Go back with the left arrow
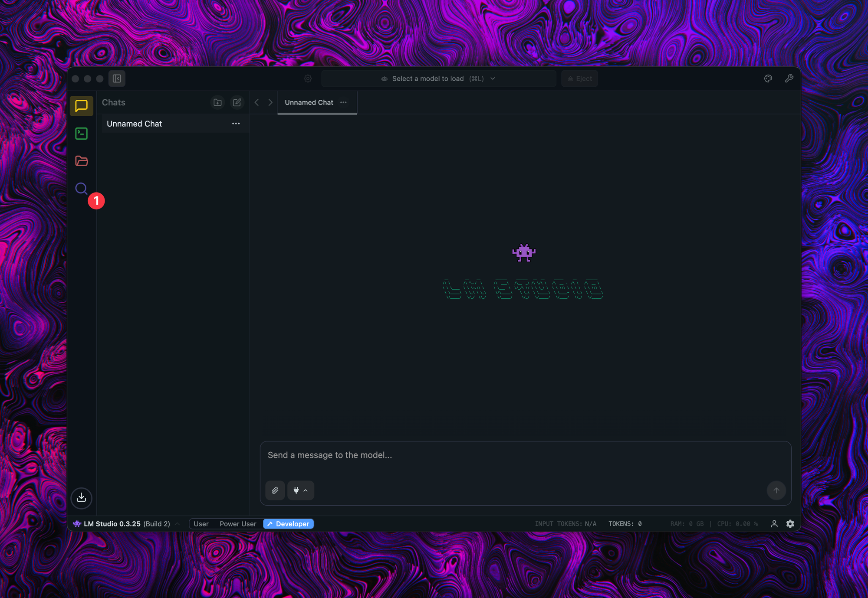The width and height of the screenshot is (868, 598). click(x=256, y=102)
